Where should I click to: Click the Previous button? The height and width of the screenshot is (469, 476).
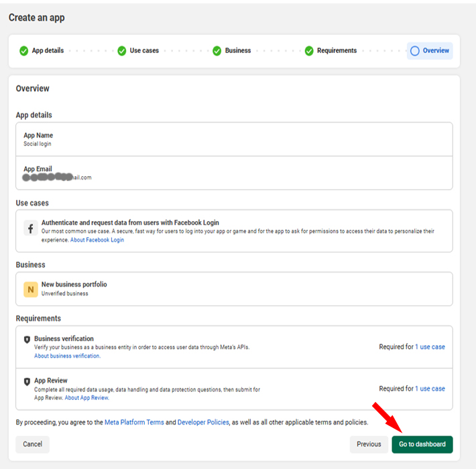click(x=369, y=444)
